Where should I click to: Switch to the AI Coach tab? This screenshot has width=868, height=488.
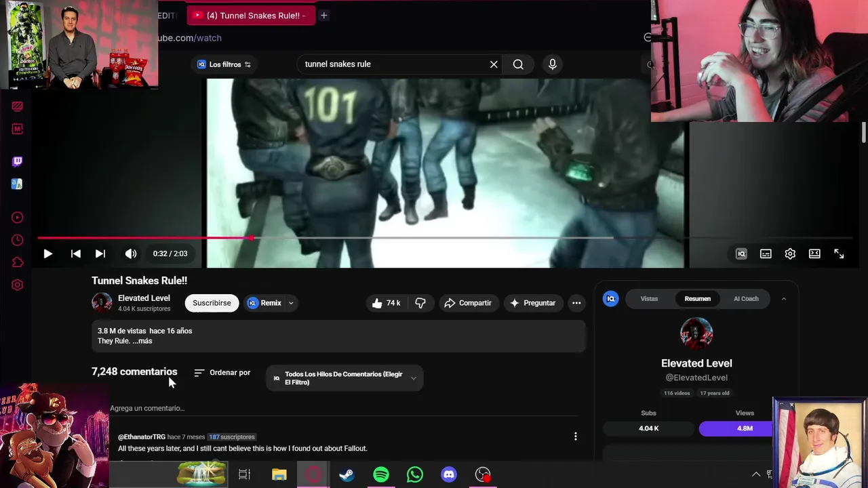(746, 299)
